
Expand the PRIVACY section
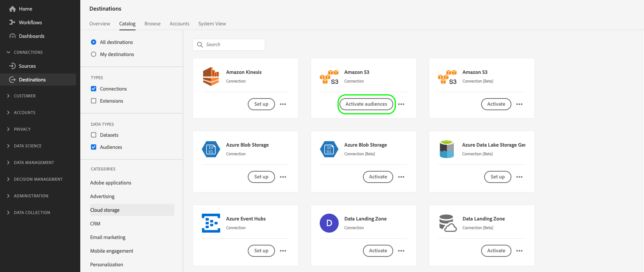click(19, 129)
